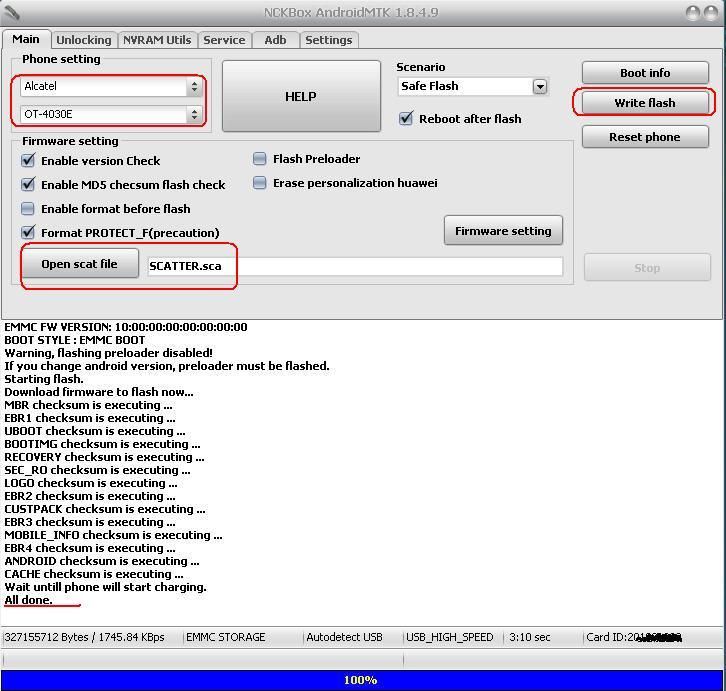Toggle Format PROTECT_F precaution checkbox
726x691 pixels.
coord(28,233)
